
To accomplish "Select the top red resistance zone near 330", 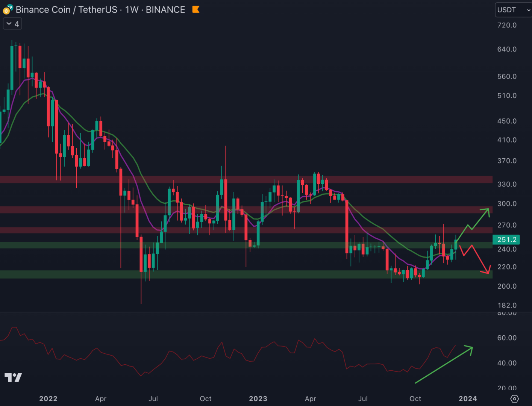I will pyautogui.click(x=244, y=180).
